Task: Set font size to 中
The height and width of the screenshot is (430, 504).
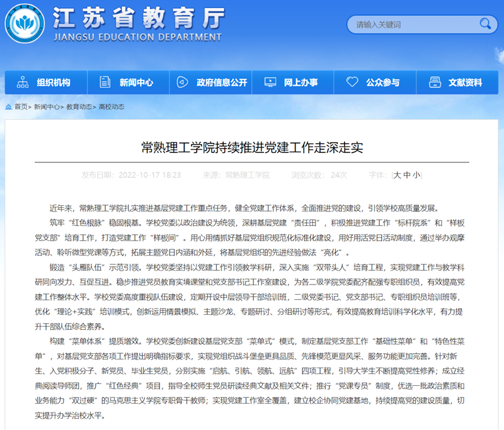Action: click(x=407, y=176)
